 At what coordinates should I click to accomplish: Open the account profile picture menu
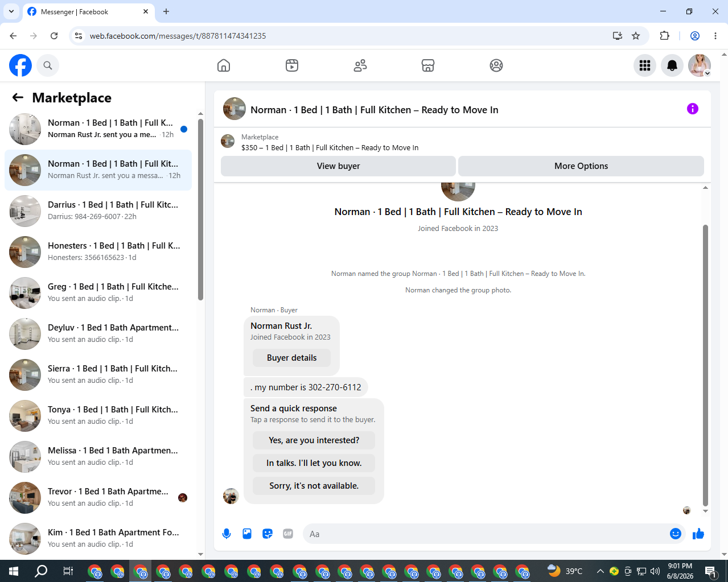pos(700,65)
